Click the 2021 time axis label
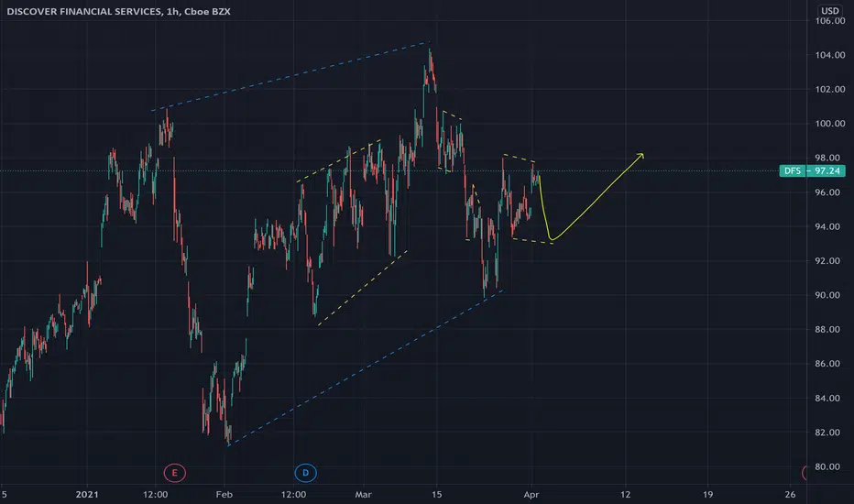Image resolution: width=854 pixels, height=504 pixels. (87, 495)
